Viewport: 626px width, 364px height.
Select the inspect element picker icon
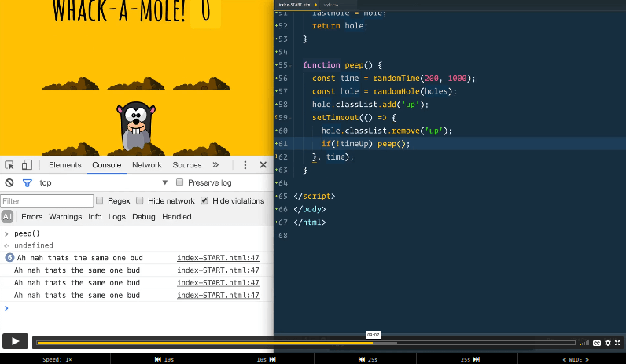pos(9,165)
